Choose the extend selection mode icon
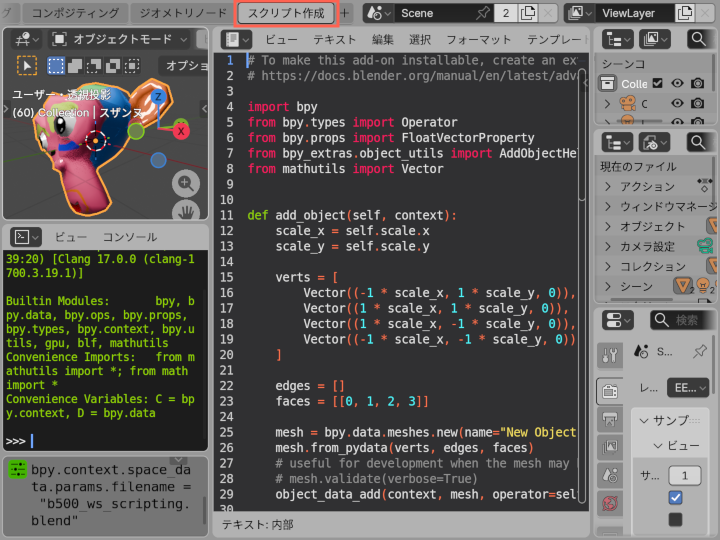 click(x=75, y=66)
